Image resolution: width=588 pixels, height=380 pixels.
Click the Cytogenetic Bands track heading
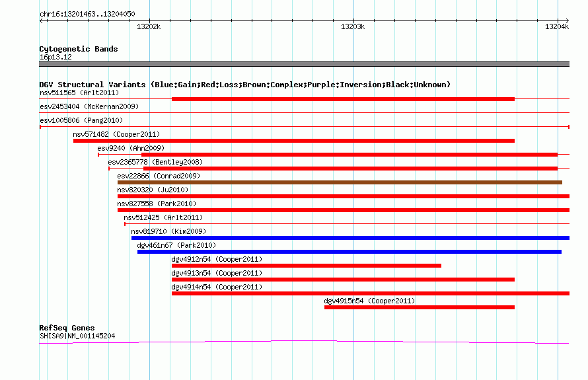(79, 49)
